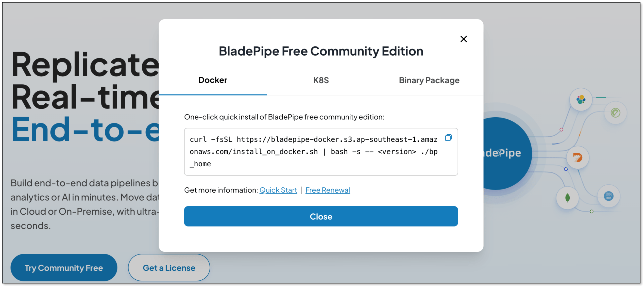Screen dimensions: 644x287
Task: Dismiss the dialog with the X icon
Action: click(463, 39)
